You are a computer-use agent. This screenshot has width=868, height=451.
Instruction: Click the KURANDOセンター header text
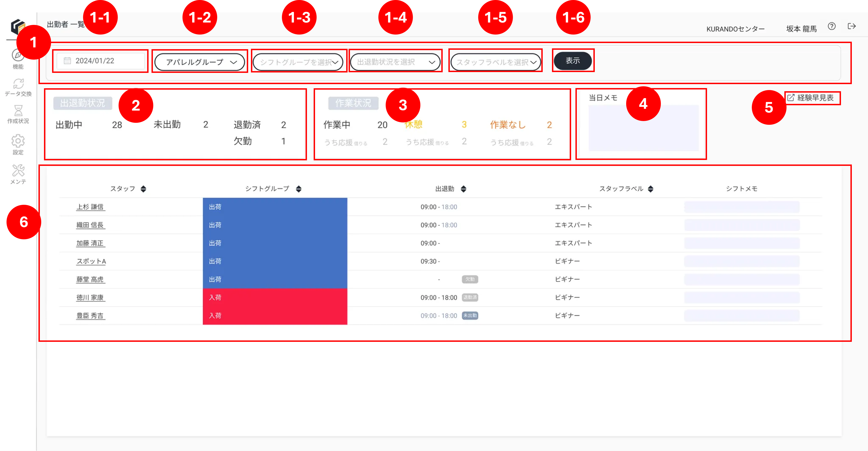(x=735, y=29)
